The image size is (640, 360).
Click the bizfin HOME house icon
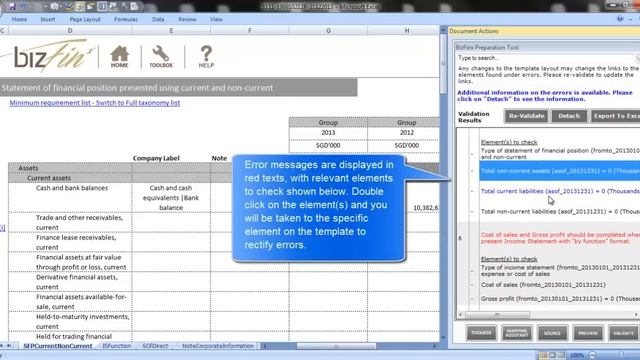pos(119,56)
